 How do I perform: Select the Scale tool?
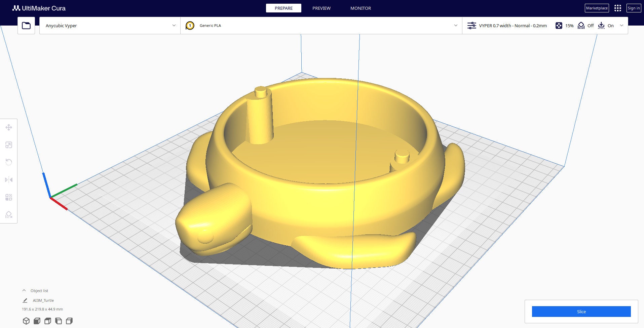click(x=9, y=145)
